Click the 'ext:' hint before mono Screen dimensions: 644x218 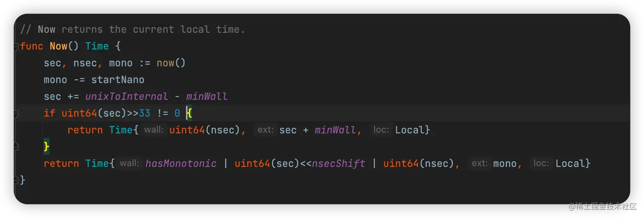click(480, 163)
